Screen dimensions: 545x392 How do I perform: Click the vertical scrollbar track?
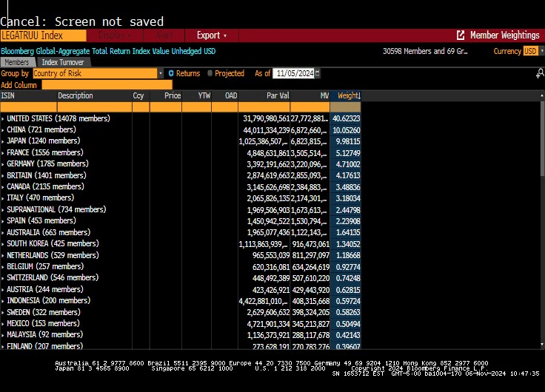click(542, 220)
